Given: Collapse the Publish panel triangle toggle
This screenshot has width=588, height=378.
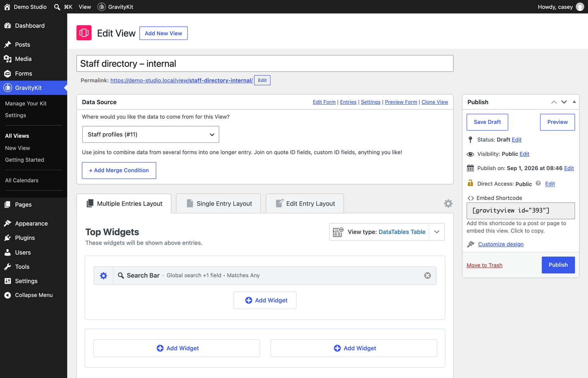Looking at the screenshot, I should (x=574, y=102).
